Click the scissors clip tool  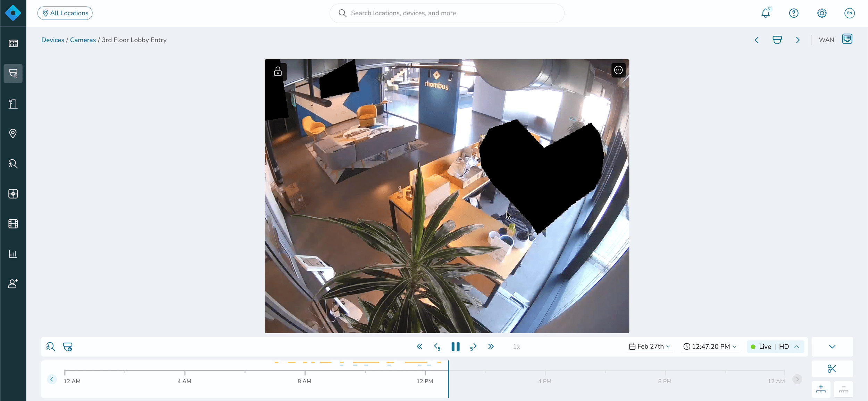pyautogui.click(x=832, y=369)
